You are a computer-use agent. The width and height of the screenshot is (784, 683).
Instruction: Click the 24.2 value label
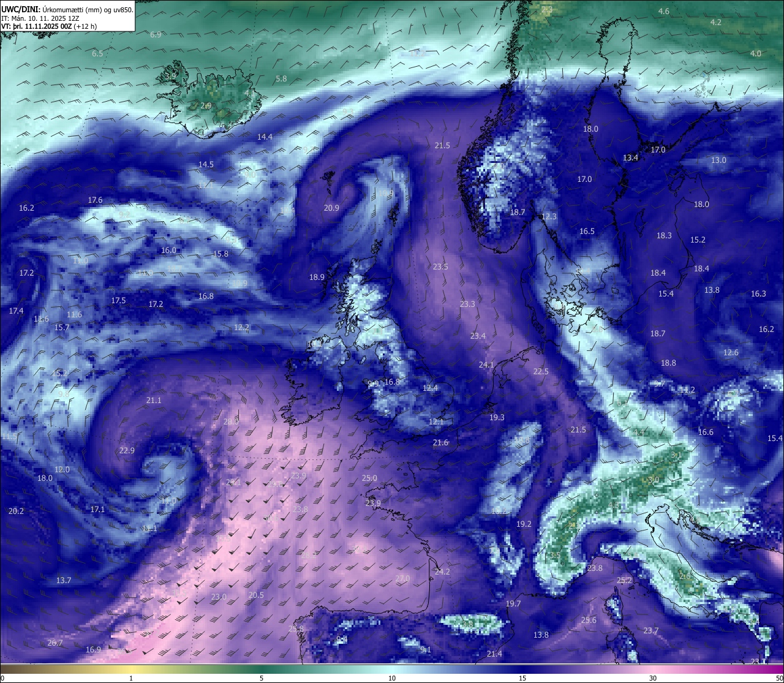coord(442,572)
